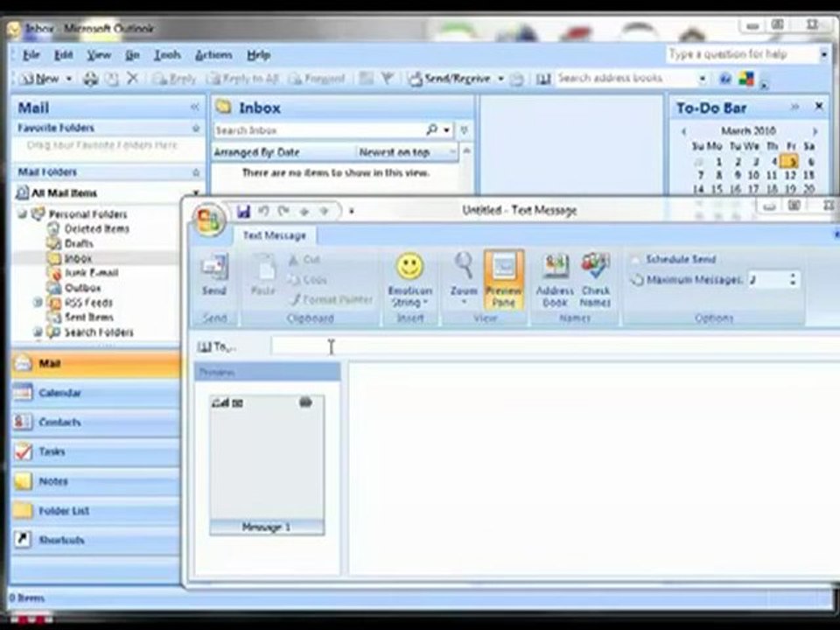Expand the All Mail Items dropdown
Image resolution: width=840 pixels, height=630 pixels.
pos(196,192)
